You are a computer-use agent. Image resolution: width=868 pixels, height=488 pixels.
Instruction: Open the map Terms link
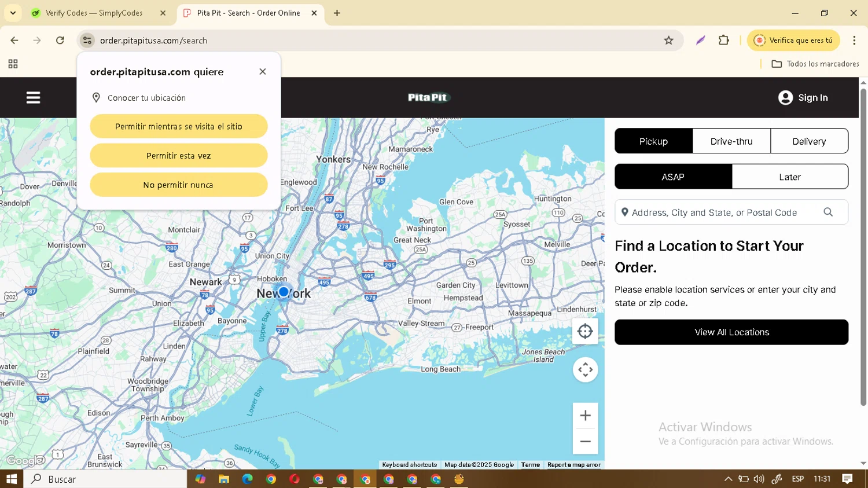[530, 465]
